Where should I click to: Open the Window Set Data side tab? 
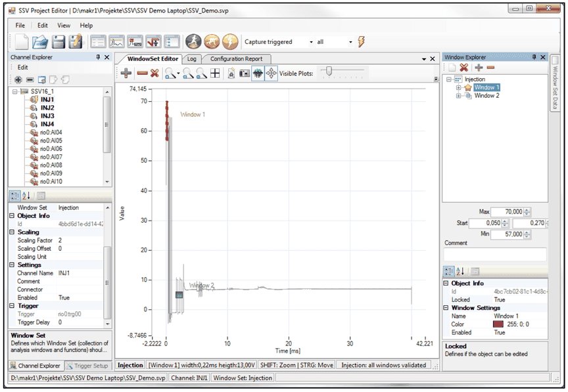pos(555,83)
